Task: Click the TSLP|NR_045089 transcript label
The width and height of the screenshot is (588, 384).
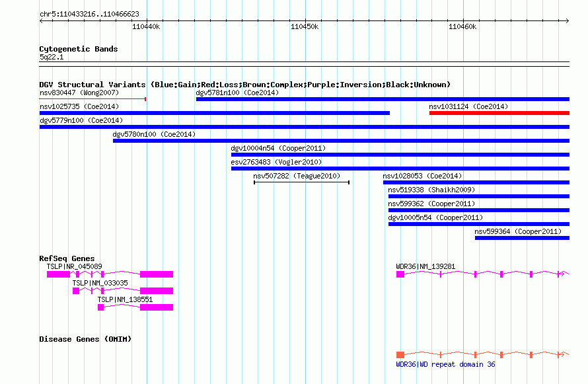Action: (x=74, y=266)
